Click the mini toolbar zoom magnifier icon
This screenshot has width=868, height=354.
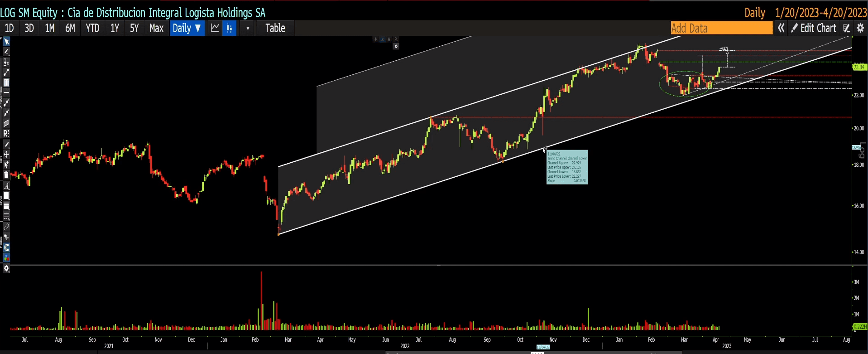(x=396, y=39)
